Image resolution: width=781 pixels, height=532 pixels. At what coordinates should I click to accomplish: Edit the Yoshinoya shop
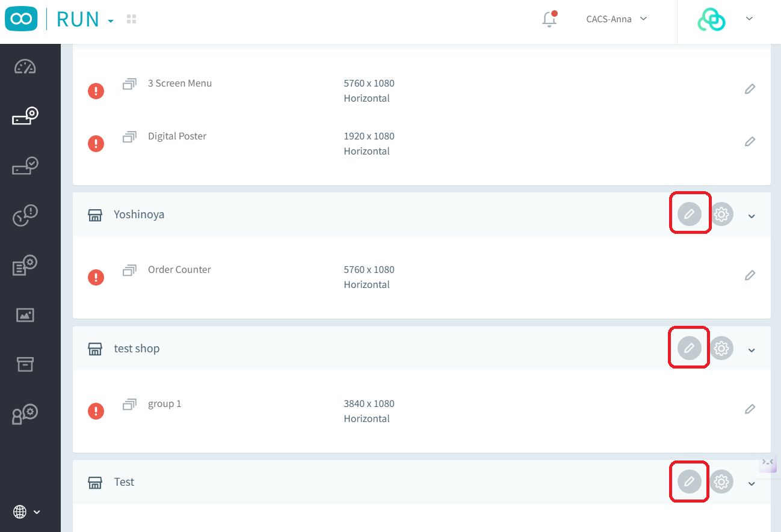(x=690, y=214)
